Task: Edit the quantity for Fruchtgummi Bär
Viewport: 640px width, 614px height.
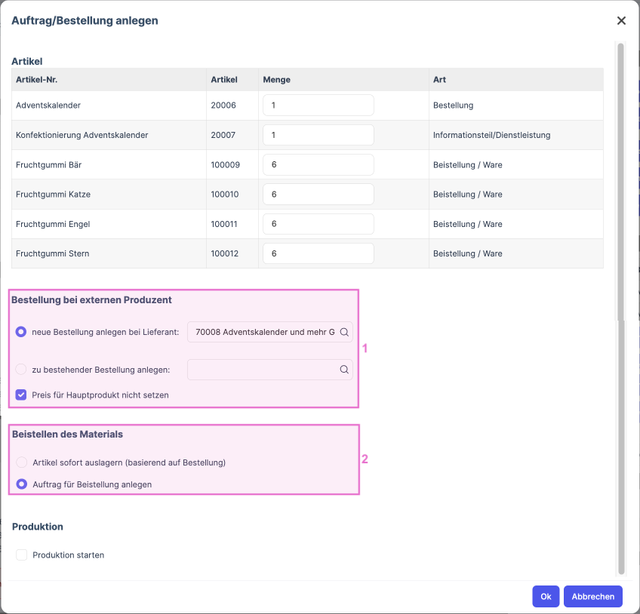Action: pyautogui.click(x=318, y=165)
